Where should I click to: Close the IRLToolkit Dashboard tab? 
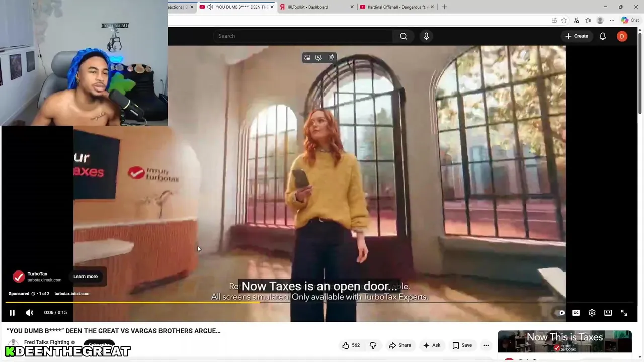(352, 7)
